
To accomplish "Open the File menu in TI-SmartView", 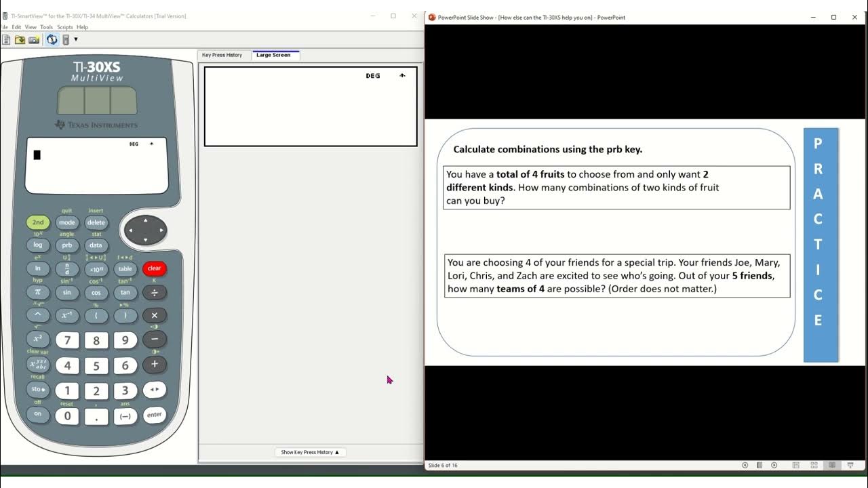I will coord(4,27).
